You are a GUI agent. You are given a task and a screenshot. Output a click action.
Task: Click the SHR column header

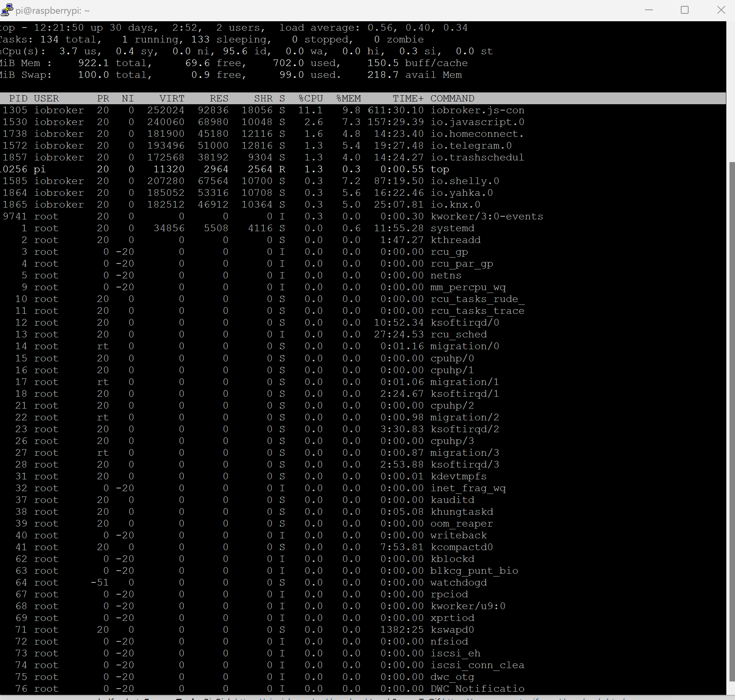click(263, 98)
